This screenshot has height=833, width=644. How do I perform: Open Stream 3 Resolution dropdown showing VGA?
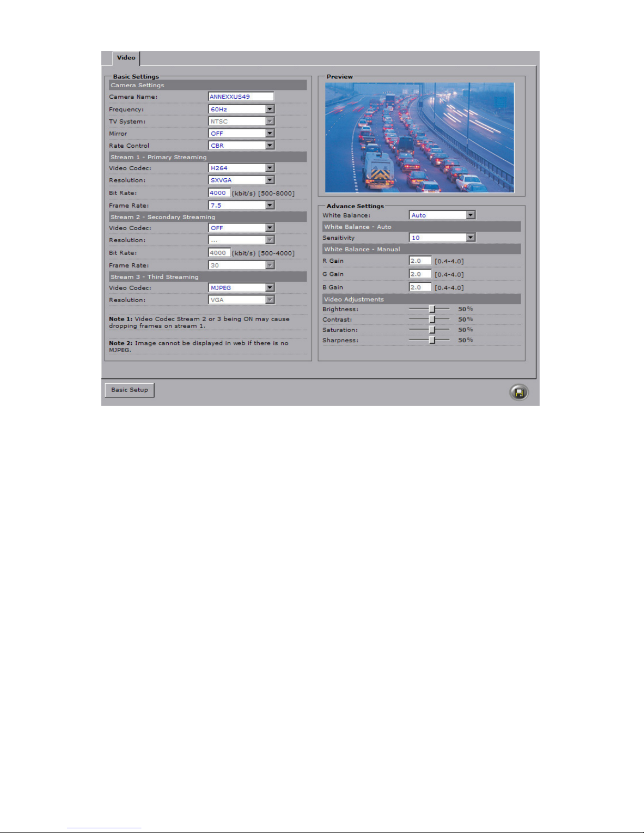point(242,300)
